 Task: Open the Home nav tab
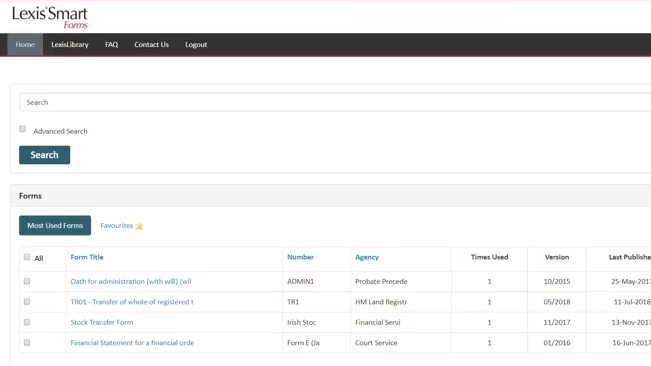(25, 44)
